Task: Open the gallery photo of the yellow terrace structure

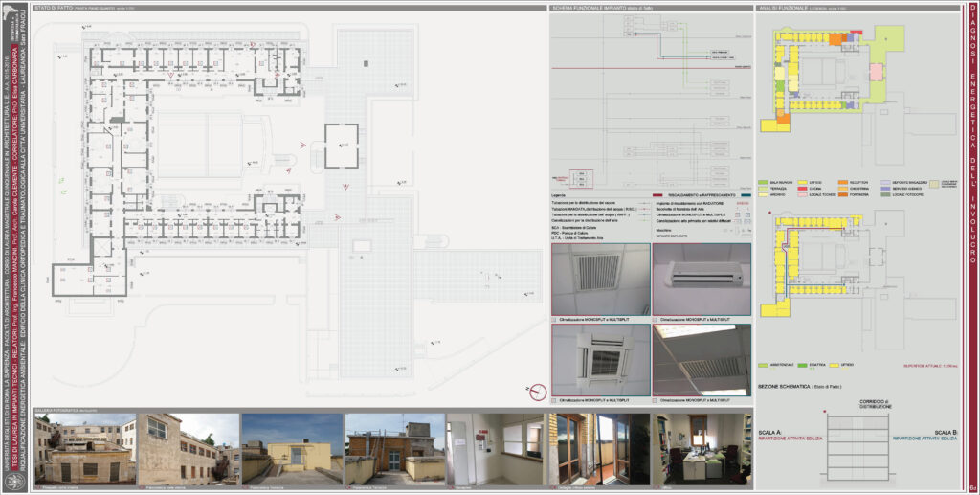Action: pos(292,449)
